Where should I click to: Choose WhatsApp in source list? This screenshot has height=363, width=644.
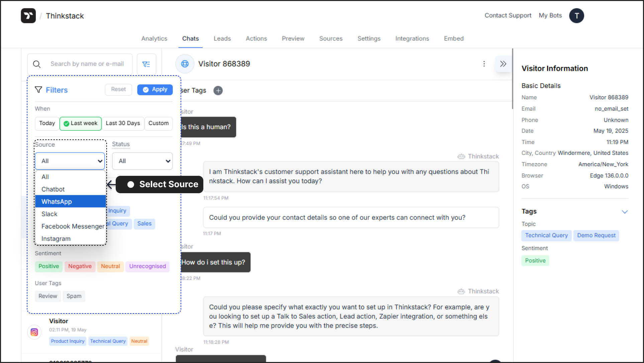pyautogui.click(x=71, y=202)
